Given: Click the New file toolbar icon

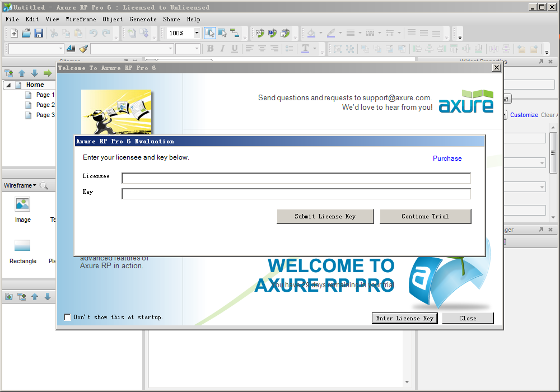Looking at the screenshot, I should [x=15, y=33].
